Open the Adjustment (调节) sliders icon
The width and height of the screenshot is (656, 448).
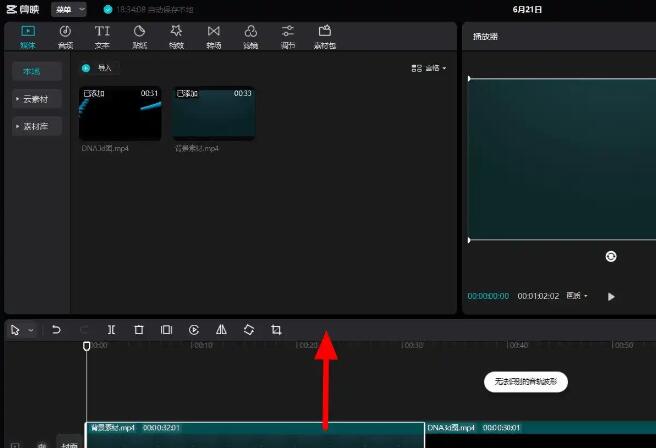click(288, 36)
